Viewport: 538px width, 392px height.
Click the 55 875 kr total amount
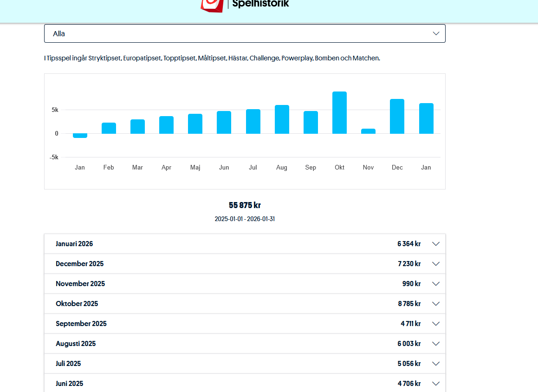pyautogui.click(x=245, y=205)
